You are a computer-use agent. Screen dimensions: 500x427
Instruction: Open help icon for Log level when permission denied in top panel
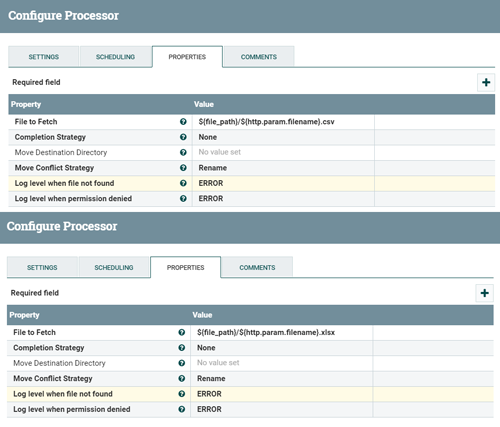(183, 198)
